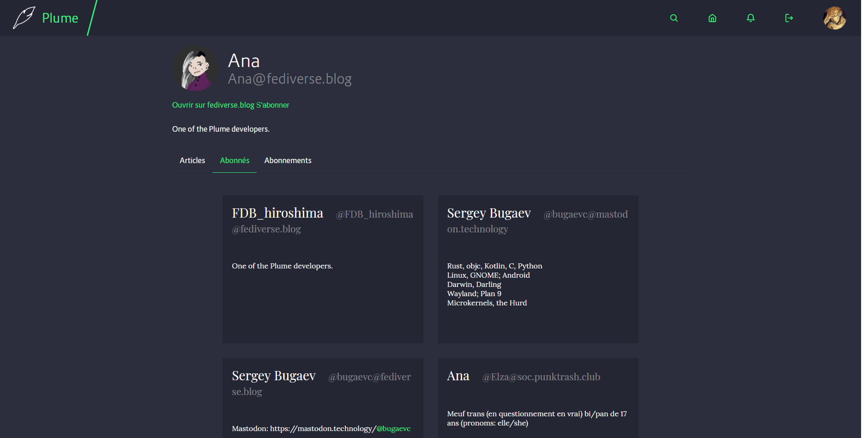This screenshot has height=438, width=868.
Task: Open notifications bell icon
Action: [x=751, y=18]
